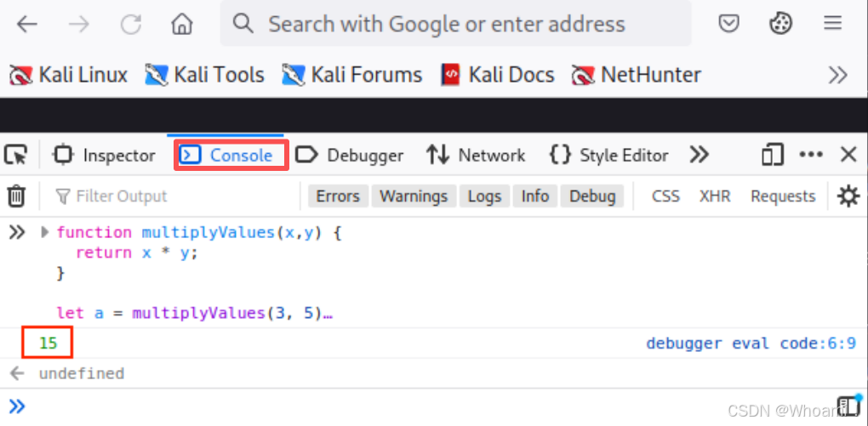Toggle the Warnings filter

click(x=414, y=196)
